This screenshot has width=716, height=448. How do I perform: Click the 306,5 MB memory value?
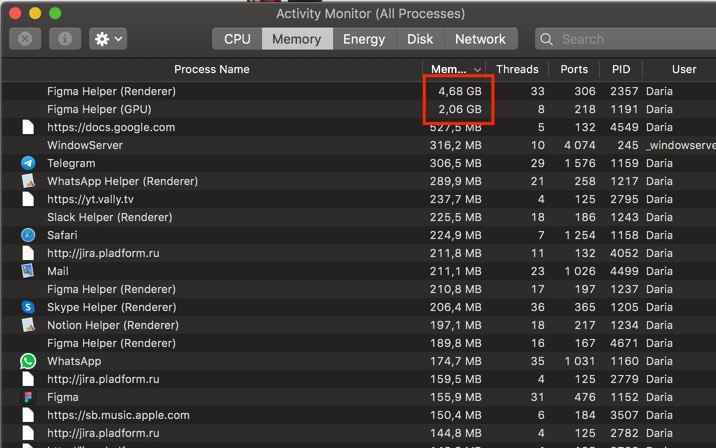click(455, 163)
